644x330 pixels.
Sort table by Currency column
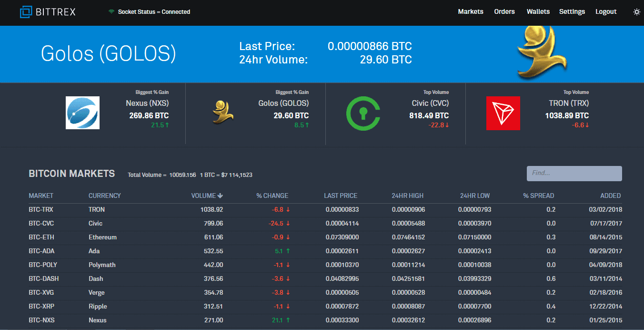pos(105,196)
